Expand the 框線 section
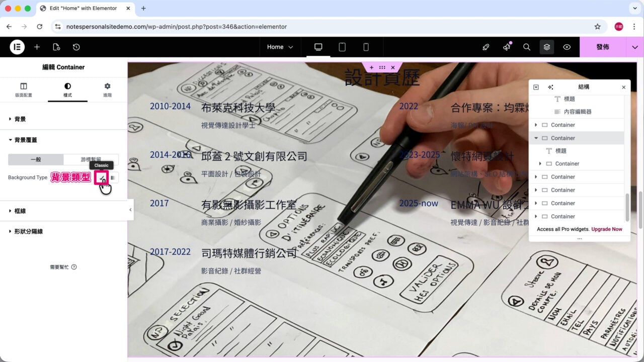 (63, 211)
